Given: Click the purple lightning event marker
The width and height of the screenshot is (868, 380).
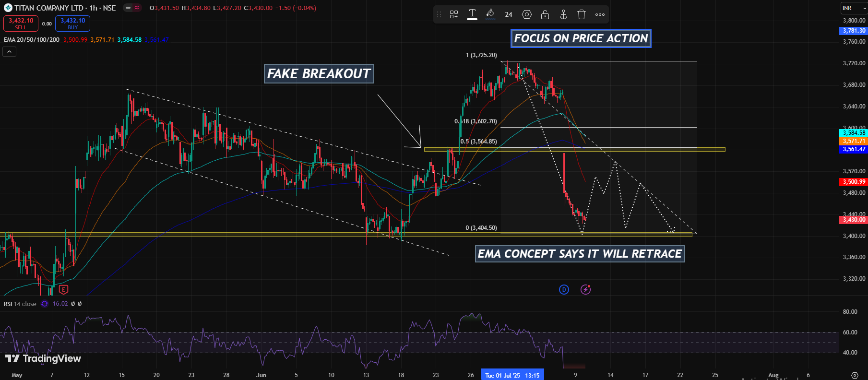Looking at the screenshot, I should coord(585,289).
